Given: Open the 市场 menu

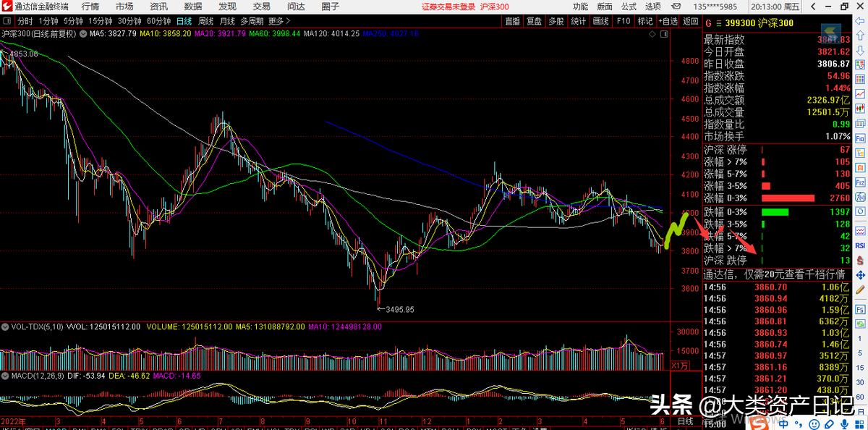Looking at the screenshot, I should pos(124,7).
